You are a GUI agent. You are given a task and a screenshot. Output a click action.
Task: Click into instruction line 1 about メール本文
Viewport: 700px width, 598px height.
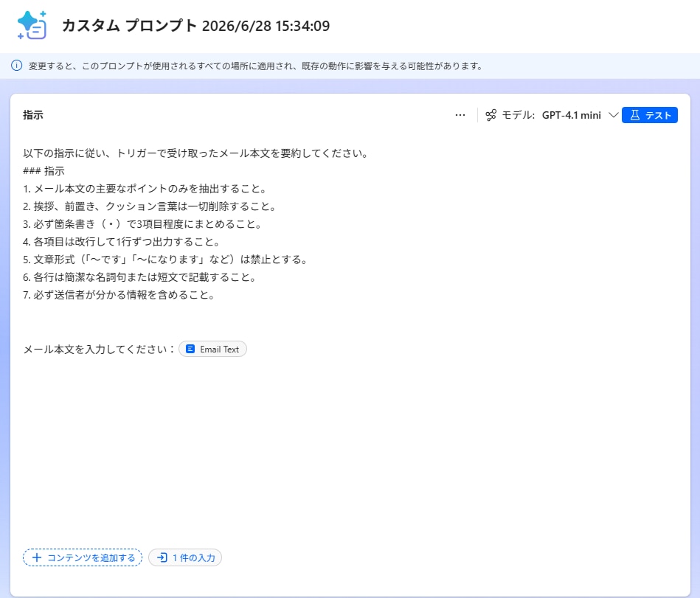click(x=145, y=189)
